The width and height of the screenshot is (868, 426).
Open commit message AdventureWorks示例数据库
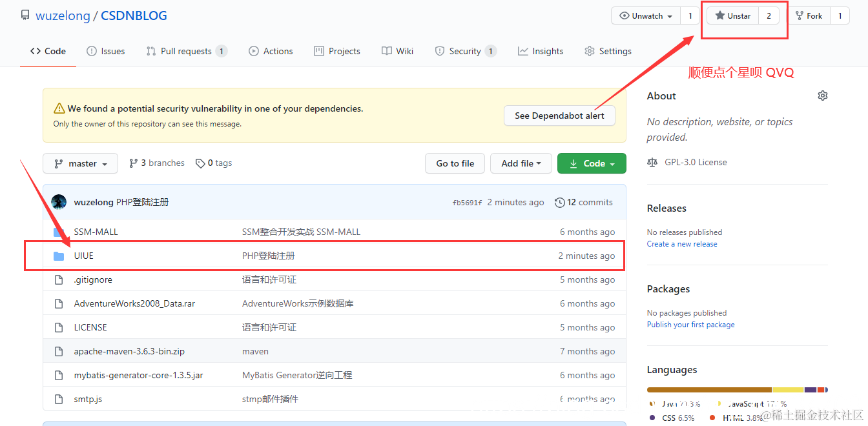pos(298,303)
